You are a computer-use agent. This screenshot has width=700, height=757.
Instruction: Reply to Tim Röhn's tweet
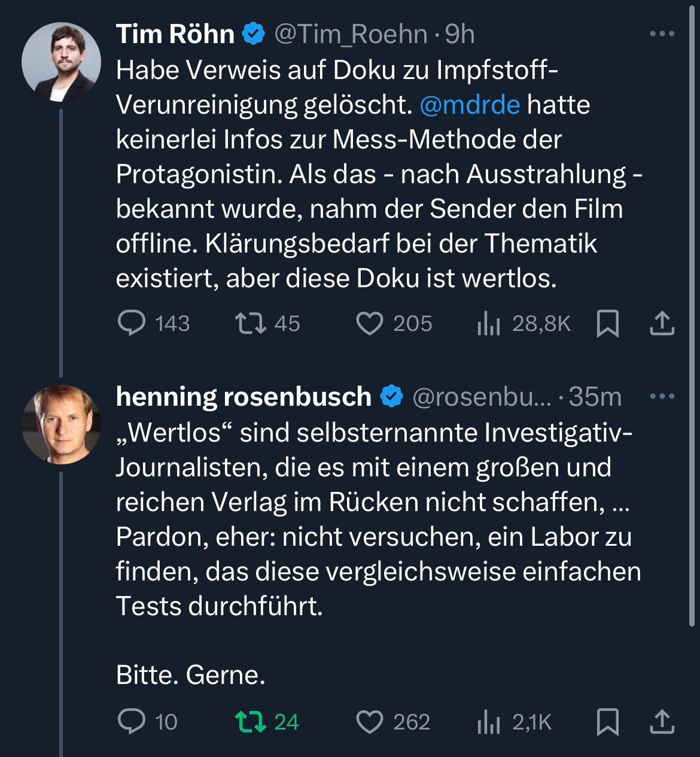[133, 324]
